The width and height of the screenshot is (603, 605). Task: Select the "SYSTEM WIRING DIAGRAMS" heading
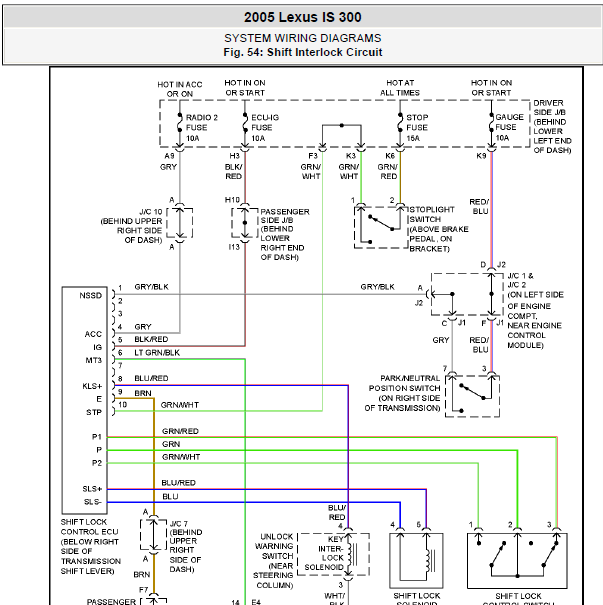302,38
